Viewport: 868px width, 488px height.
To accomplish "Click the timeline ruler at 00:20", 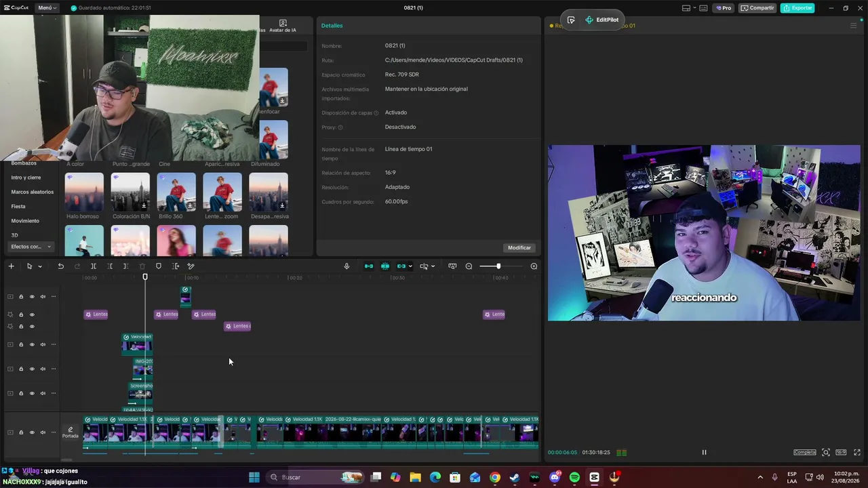I will 295,278.
